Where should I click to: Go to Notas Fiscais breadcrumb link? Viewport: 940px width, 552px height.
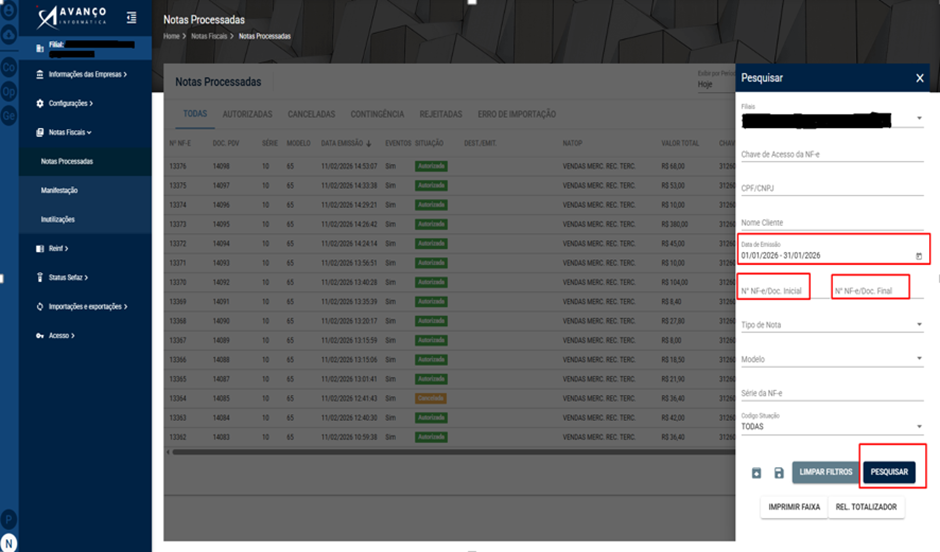(x=209, y=36)
